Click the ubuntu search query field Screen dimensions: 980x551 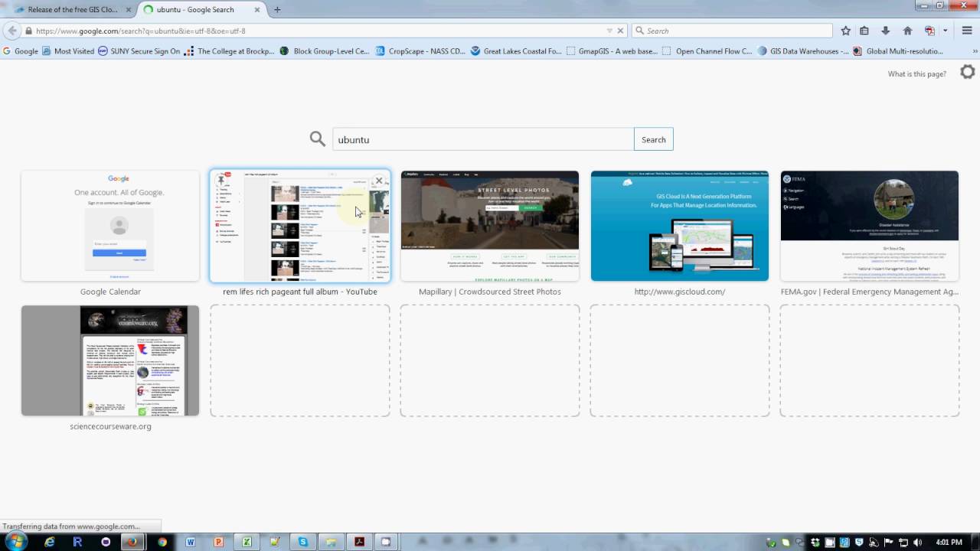click(483, 139)
